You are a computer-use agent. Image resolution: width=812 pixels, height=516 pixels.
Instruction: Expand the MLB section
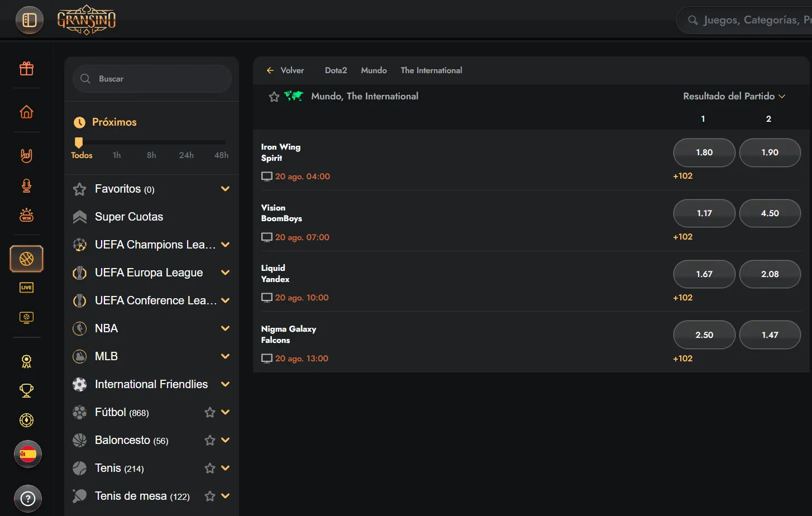pyautogui.click(x=226, y=356)
